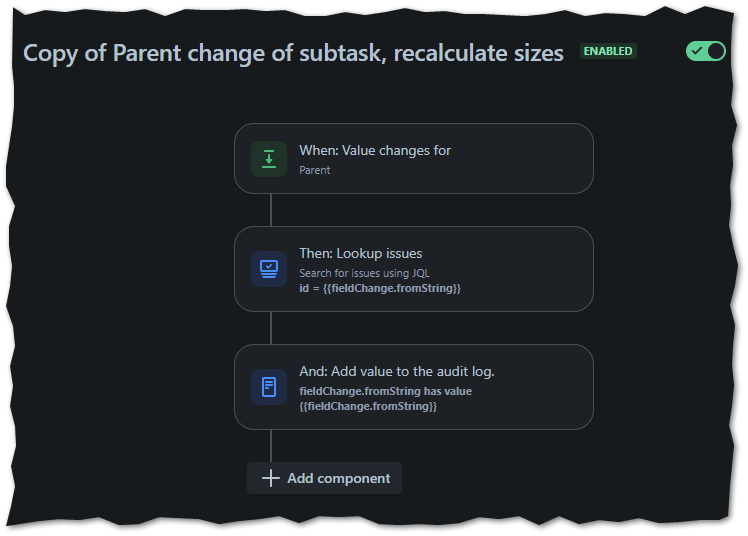Click the Add component button label

(x=338, y=478)
